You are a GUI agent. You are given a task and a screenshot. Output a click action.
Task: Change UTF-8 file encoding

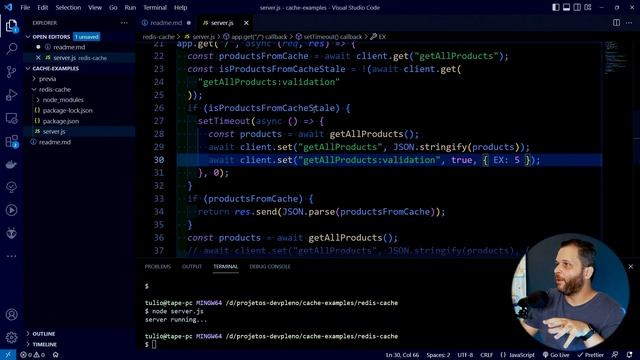pos(465,355)
